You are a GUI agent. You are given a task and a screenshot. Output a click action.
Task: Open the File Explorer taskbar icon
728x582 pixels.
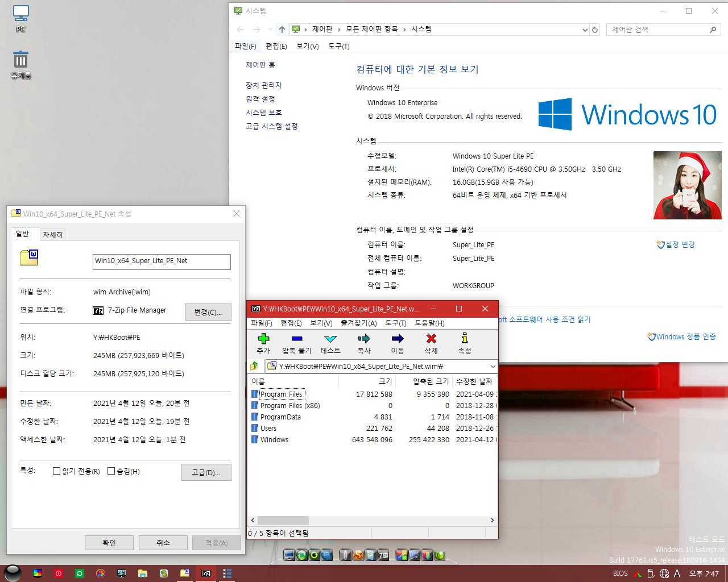143,573
